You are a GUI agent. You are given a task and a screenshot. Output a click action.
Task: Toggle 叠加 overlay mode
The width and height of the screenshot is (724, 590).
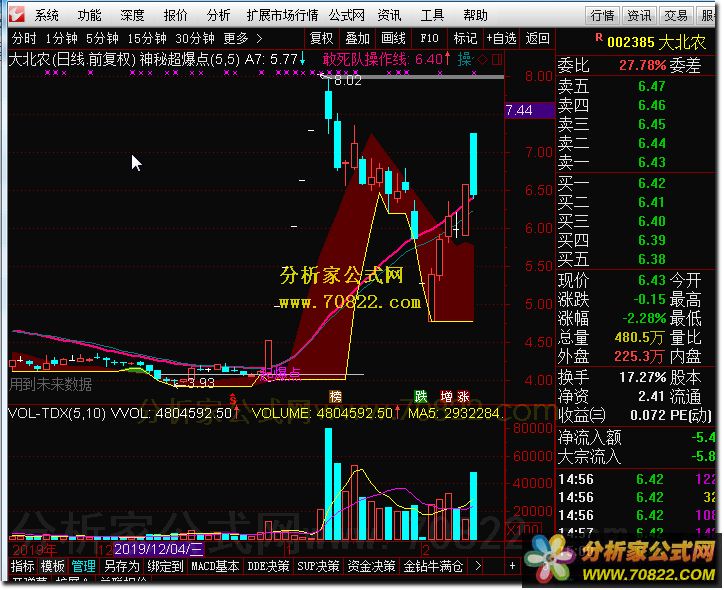(357, 38)
